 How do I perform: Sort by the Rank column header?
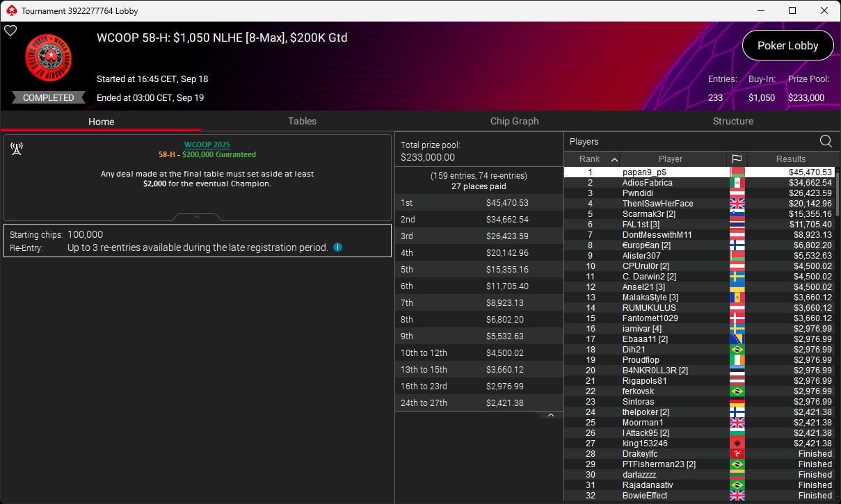[x=590, y=158]
